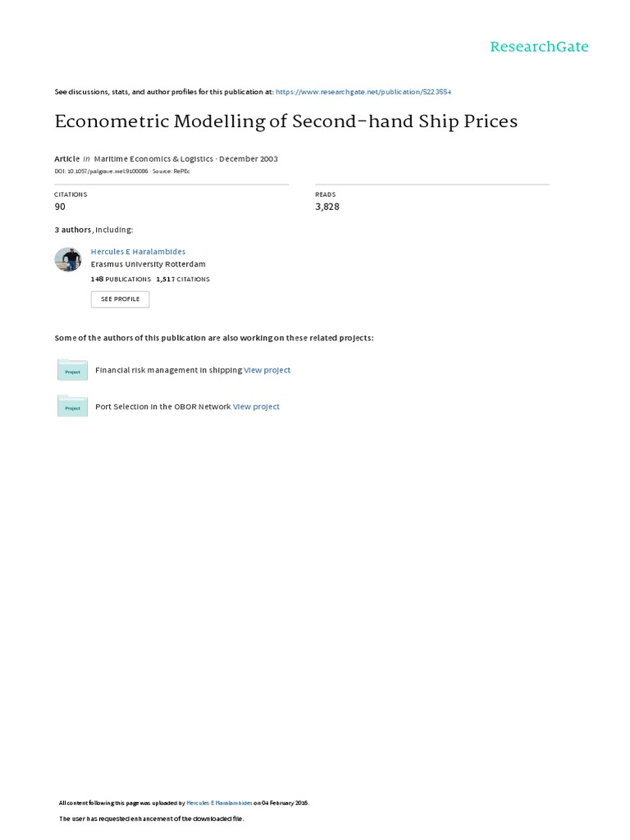The height and width of the screenshot is (840, 630).
Task: Click the 1,517 citations author stat
Action: point(183,279)
